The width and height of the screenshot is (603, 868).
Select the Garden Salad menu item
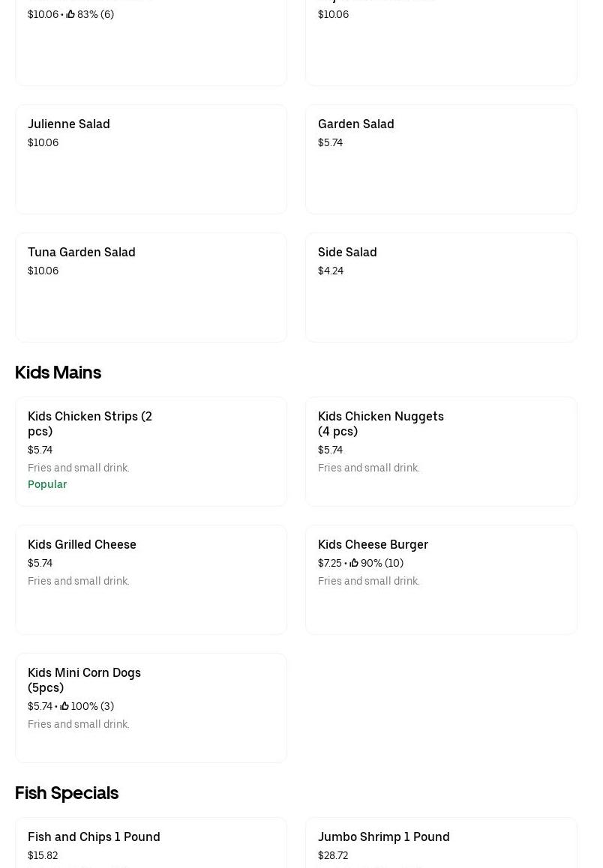pos(441,159)
